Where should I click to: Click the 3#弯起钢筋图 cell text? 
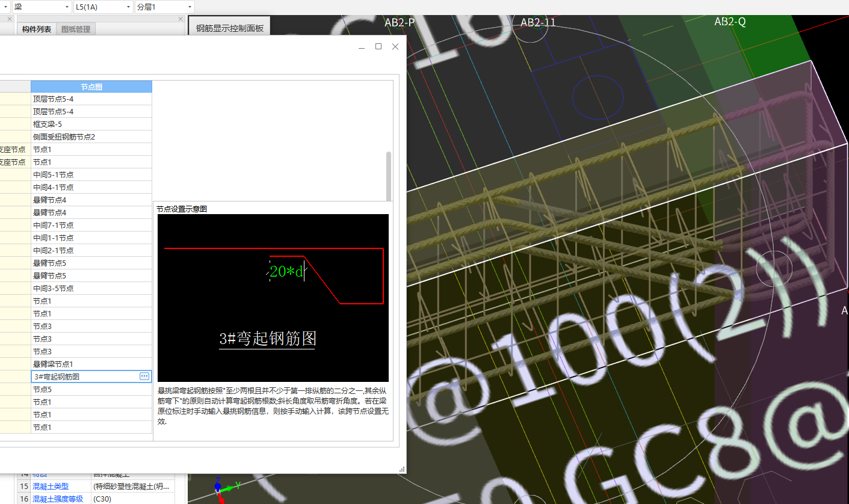tap(57, 376)
